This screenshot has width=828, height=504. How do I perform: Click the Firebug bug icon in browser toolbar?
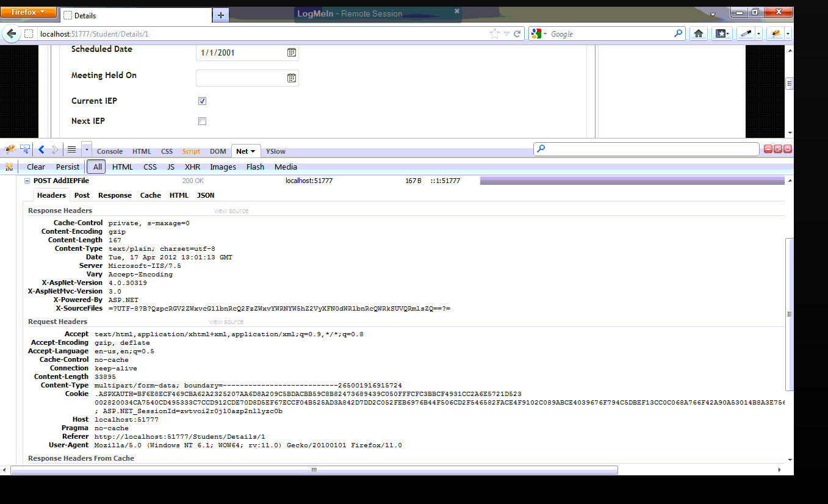coord(776,34)
